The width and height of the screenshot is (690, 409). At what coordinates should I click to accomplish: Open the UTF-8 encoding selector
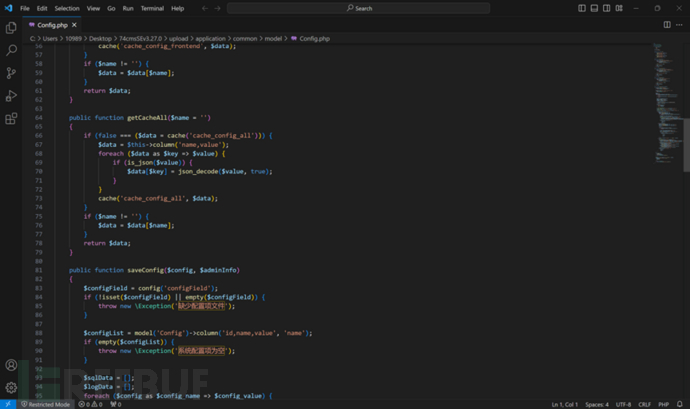pos(621,404)
